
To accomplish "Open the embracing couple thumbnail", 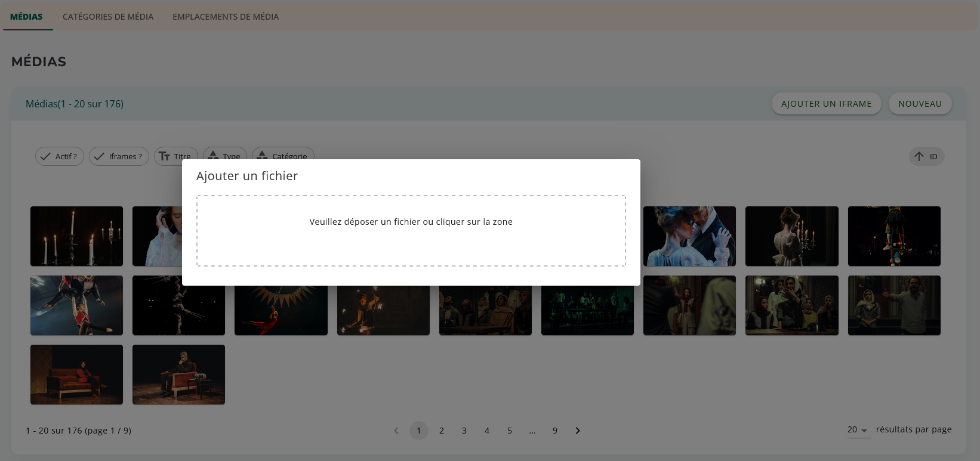I will [689, 236].
